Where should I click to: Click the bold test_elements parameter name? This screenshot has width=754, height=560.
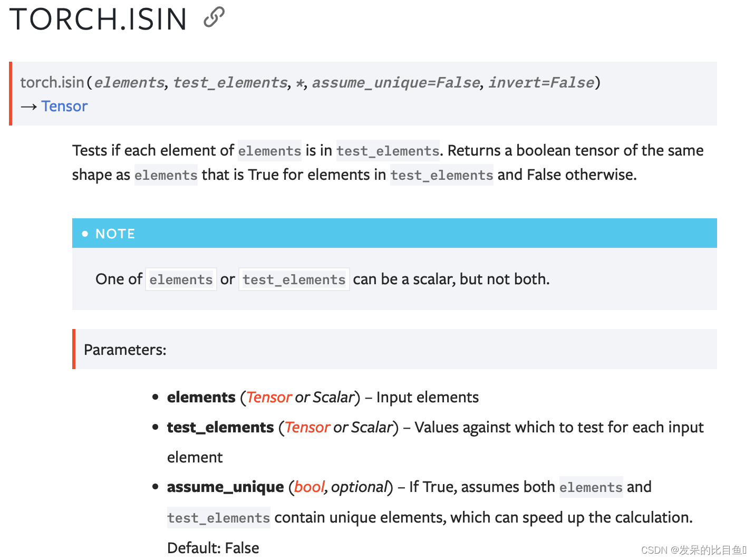pos(220,427)
